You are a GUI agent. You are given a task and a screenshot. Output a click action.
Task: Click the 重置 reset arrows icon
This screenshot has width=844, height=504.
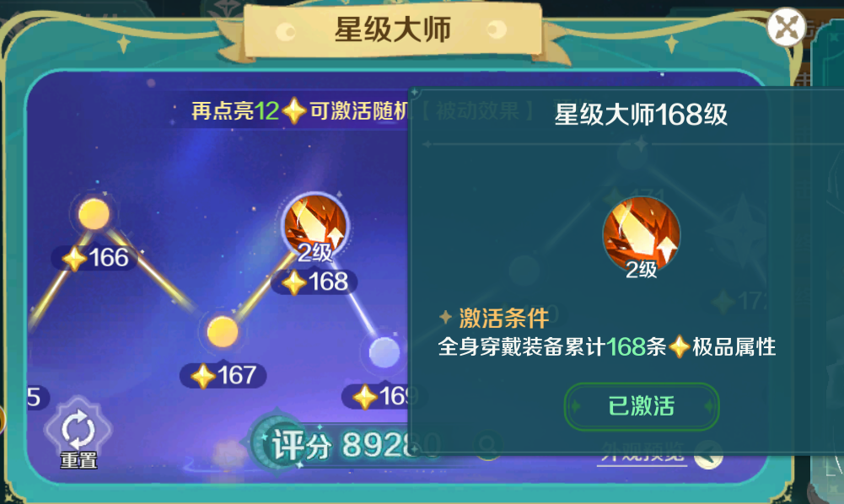(x=78, y=429)
